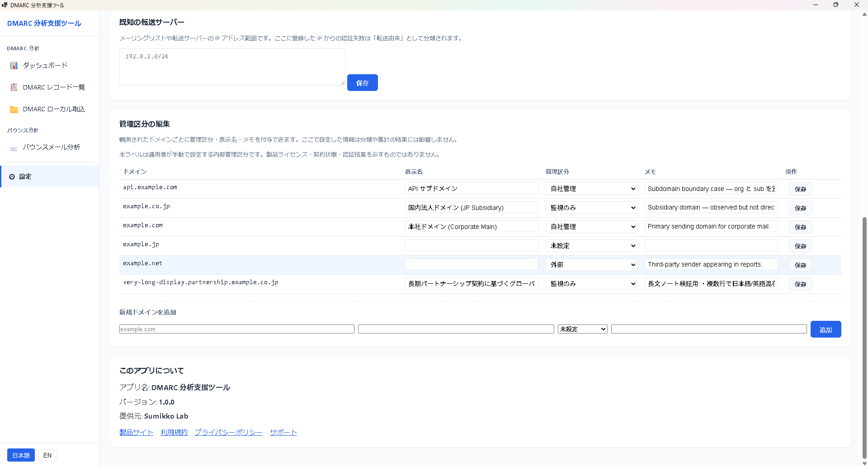868x467 pixels.
Task: Open 管理区分 dropdown for example.jp
Action: click(x=591, y=246)
